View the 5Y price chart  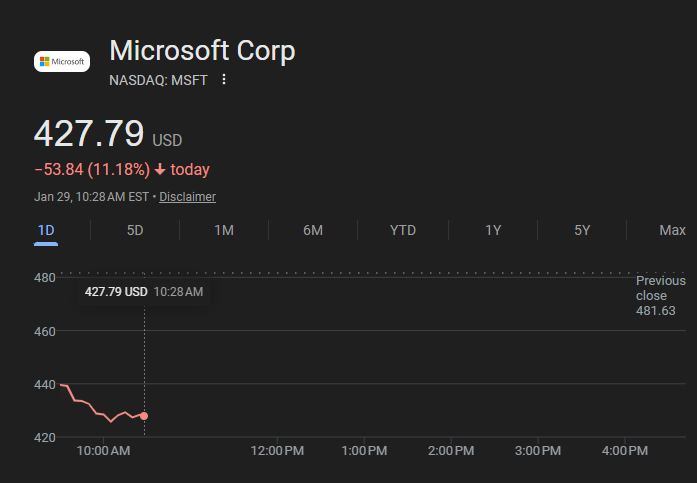click(582, 230)
